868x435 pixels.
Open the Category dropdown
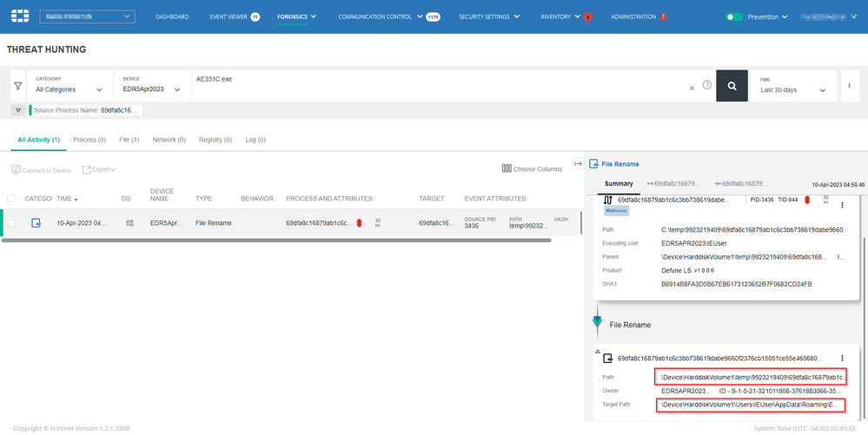click(x=70, y=89)
